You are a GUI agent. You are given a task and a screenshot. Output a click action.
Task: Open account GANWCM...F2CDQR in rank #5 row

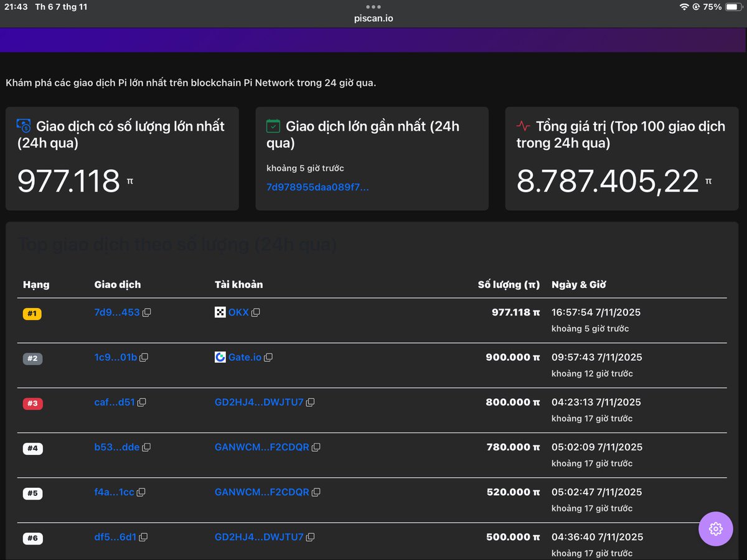262,492
